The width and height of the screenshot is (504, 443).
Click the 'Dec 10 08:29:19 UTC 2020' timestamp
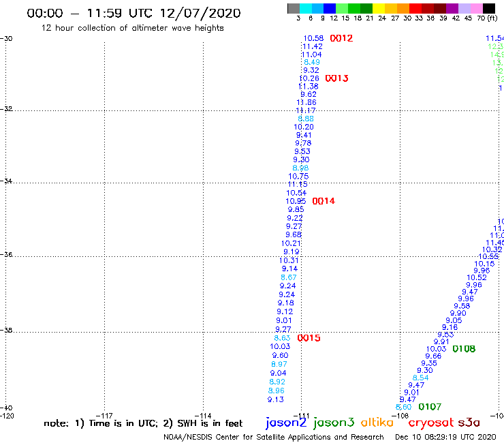click(x=445, y=437)
